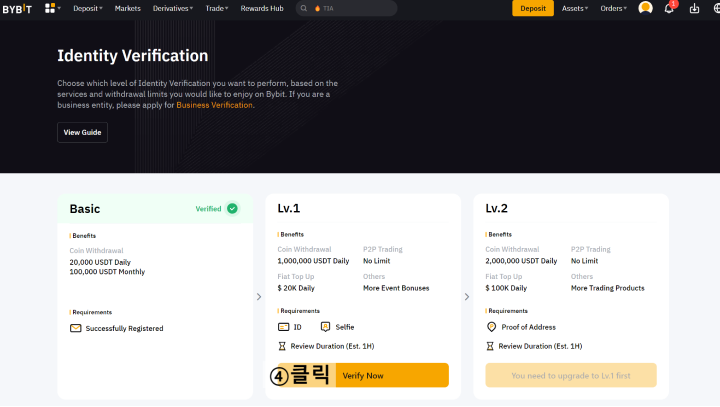Click the arrow between Lv.1 and Lv.2
The height and width of the screenshot is (407, 720).
pyautogui.click(x=467, y=297)
